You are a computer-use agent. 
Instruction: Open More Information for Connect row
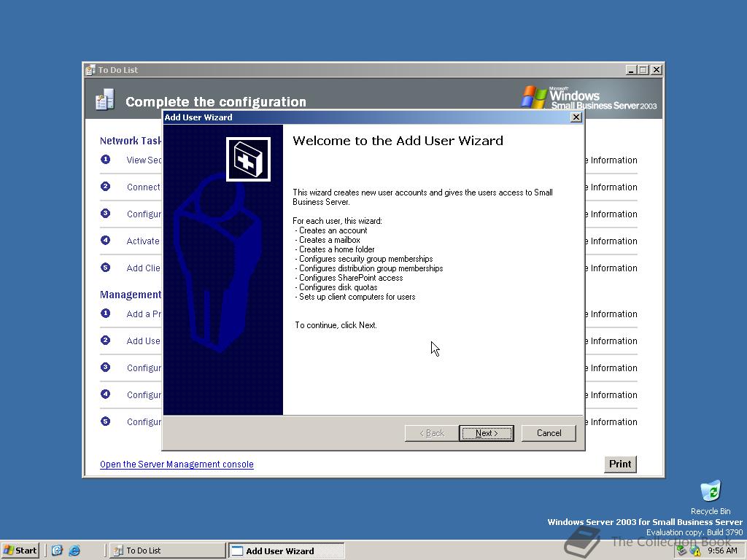(612, 187)
